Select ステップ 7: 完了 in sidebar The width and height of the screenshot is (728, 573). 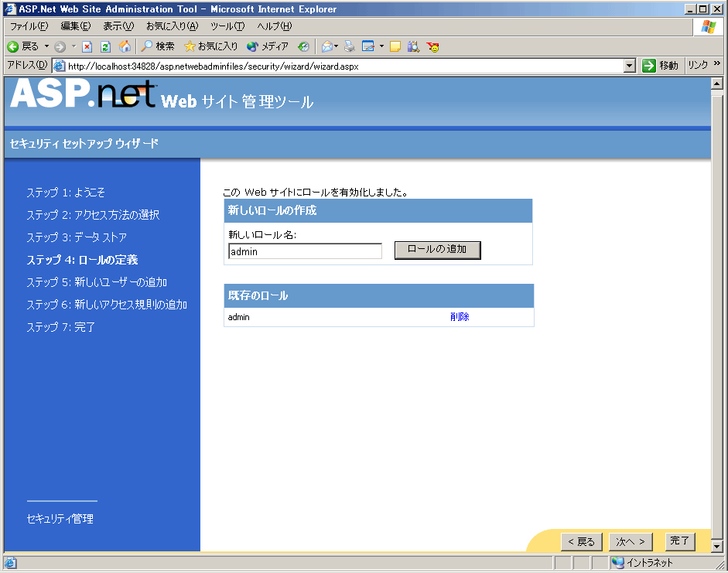pyautogui.click(x=61, y=327)
